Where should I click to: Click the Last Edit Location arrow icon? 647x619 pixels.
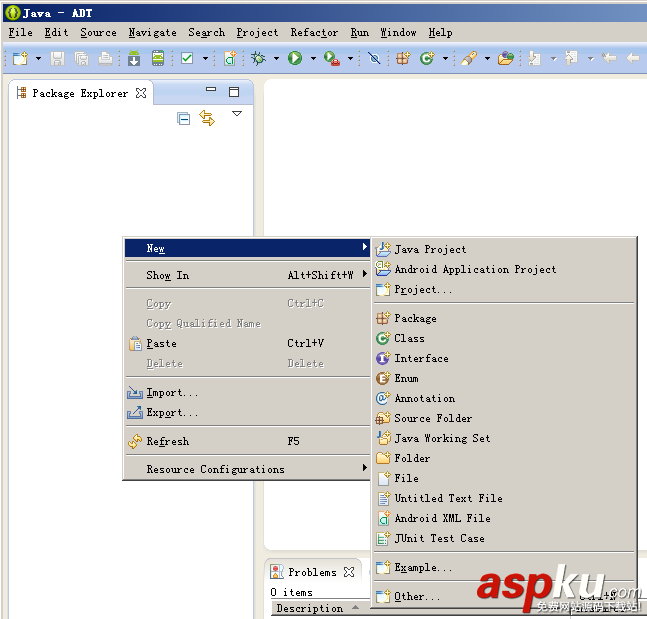pyautogui.click(x=609, y=59)
